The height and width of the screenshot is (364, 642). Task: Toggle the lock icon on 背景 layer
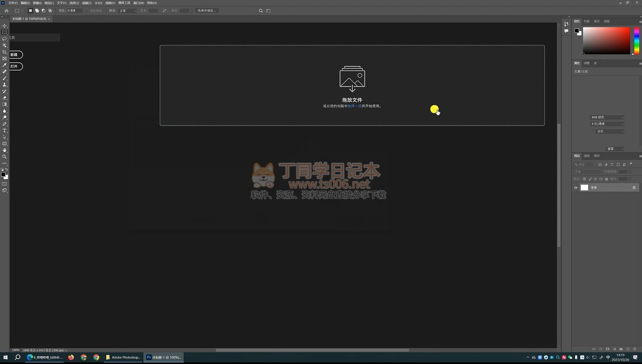[634, 188]
